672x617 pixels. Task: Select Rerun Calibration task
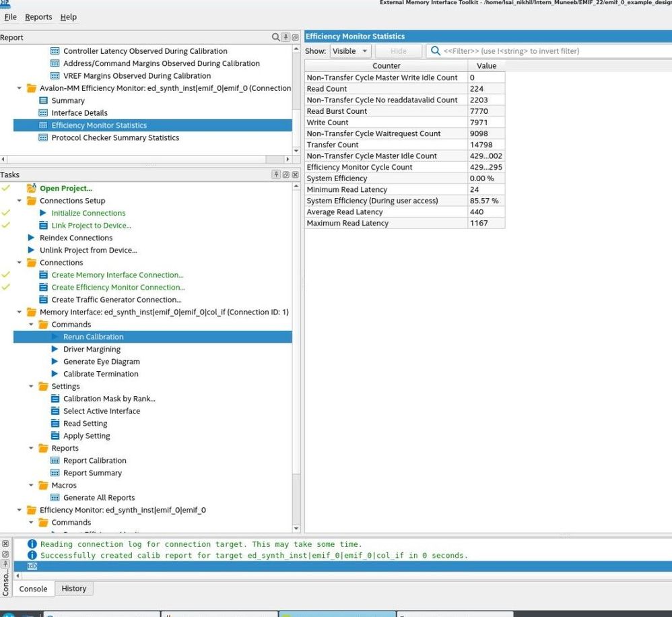click(x=153, y=337)
